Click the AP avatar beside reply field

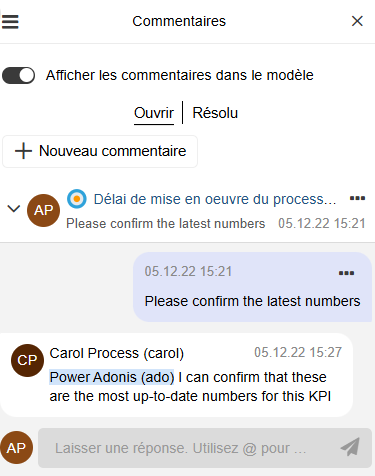coord(16,448)
